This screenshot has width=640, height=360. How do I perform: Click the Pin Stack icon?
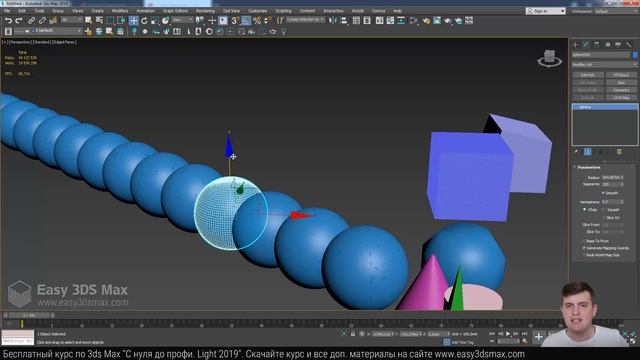(576, 152)
